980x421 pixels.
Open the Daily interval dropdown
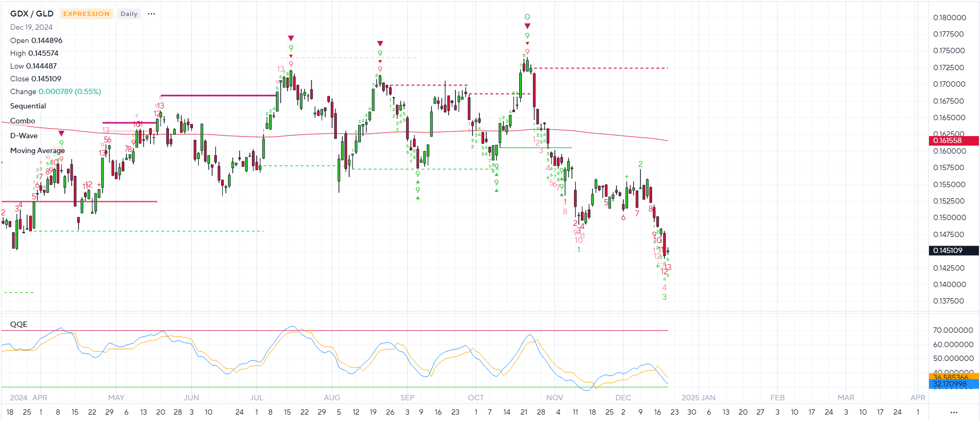click(129, 14)
